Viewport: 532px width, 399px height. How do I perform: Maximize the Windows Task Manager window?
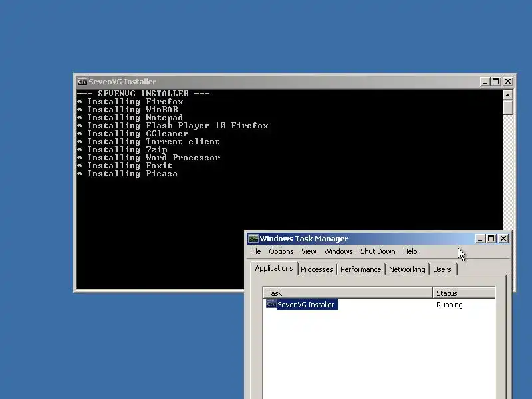click(x=491, y=239)
